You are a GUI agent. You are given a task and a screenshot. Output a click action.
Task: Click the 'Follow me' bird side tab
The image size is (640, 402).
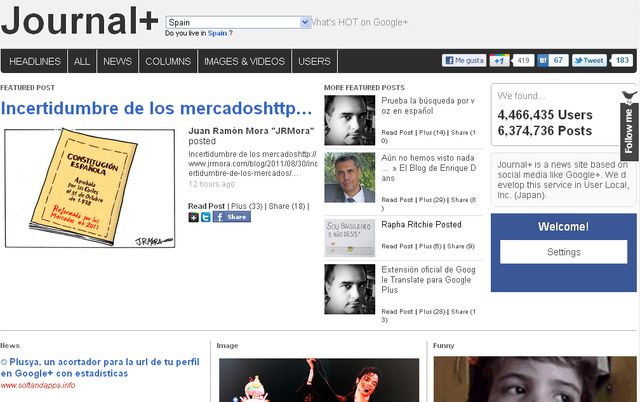[x=629, y=126]
